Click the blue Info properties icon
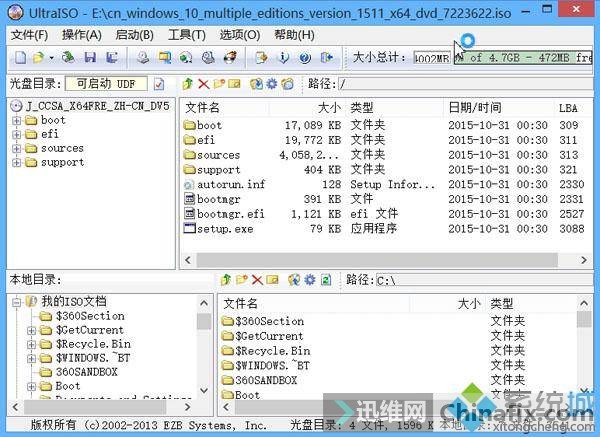600x437 pixels. (284, 58)
